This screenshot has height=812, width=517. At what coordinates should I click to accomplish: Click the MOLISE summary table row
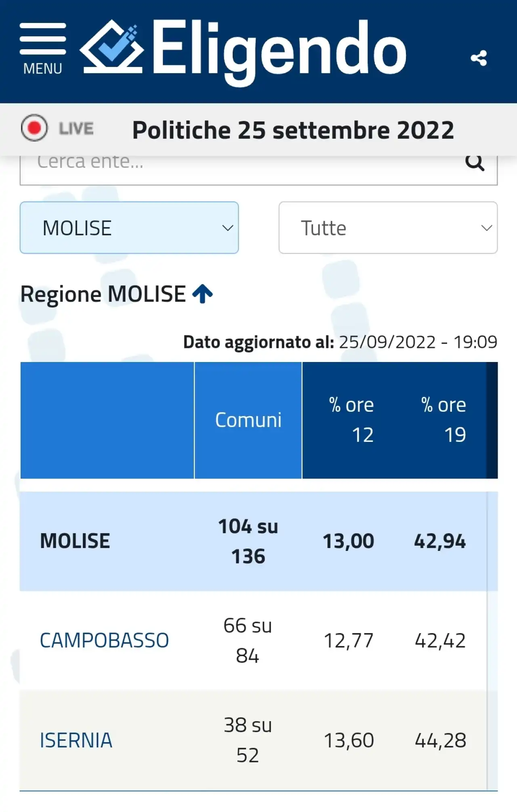(x=258, y=541)
